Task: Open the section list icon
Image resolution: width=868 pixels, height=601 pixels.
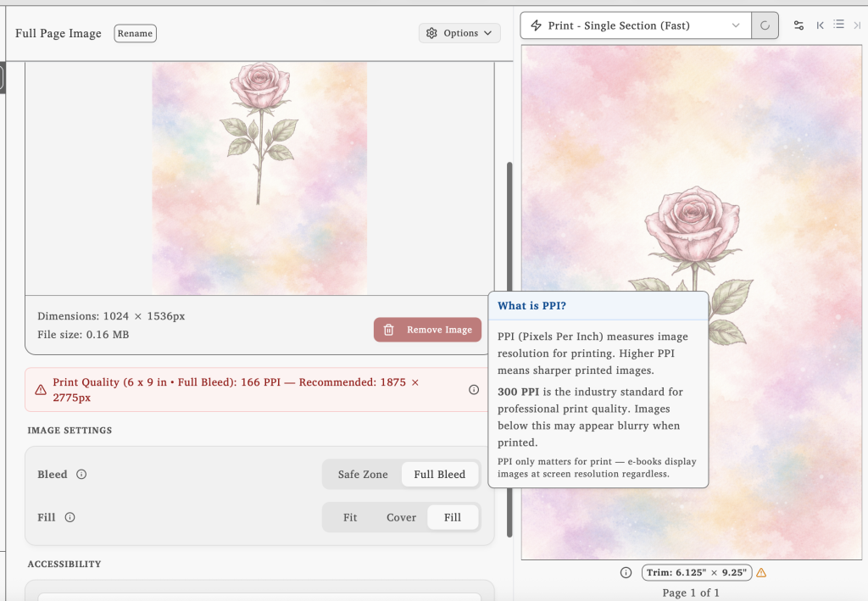Action: (x=838, y=25)
